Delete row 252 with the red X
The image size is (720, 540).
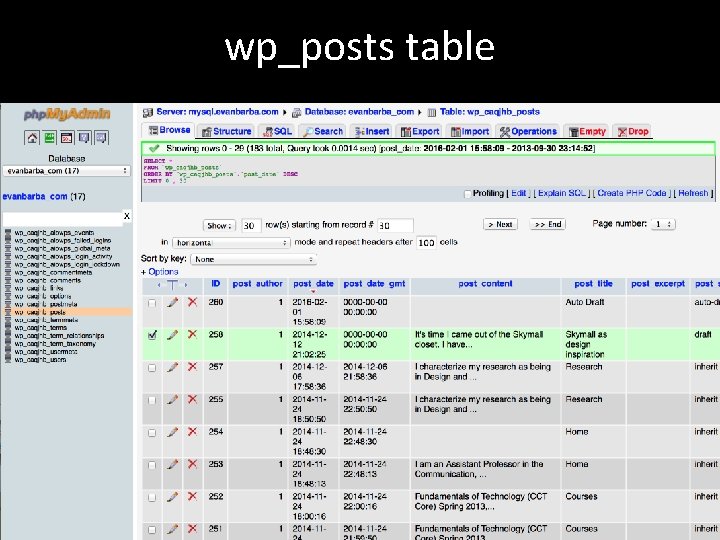(x=192, y=497)
